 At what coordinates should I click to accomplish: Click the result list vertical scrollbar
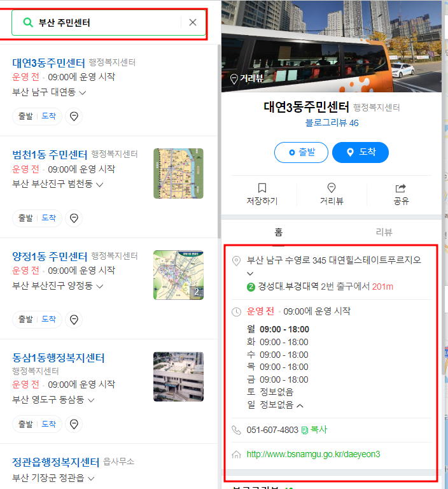point(219,142)
